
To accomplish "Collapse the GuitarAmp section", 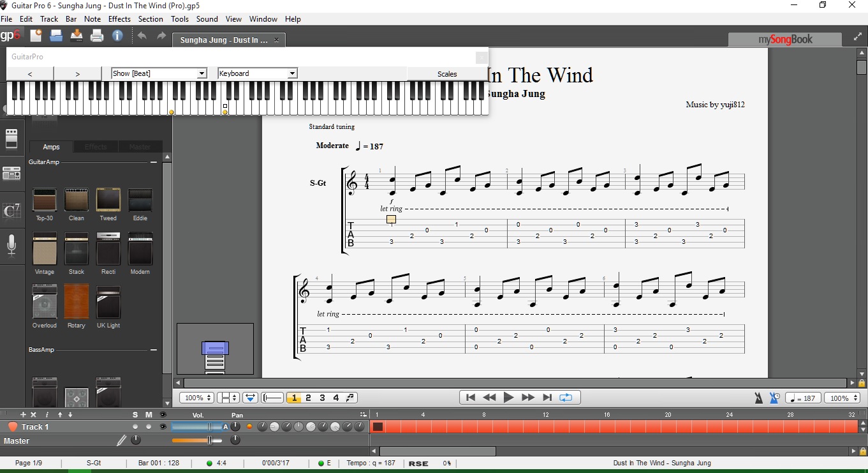I will click(x=154, y=162).
